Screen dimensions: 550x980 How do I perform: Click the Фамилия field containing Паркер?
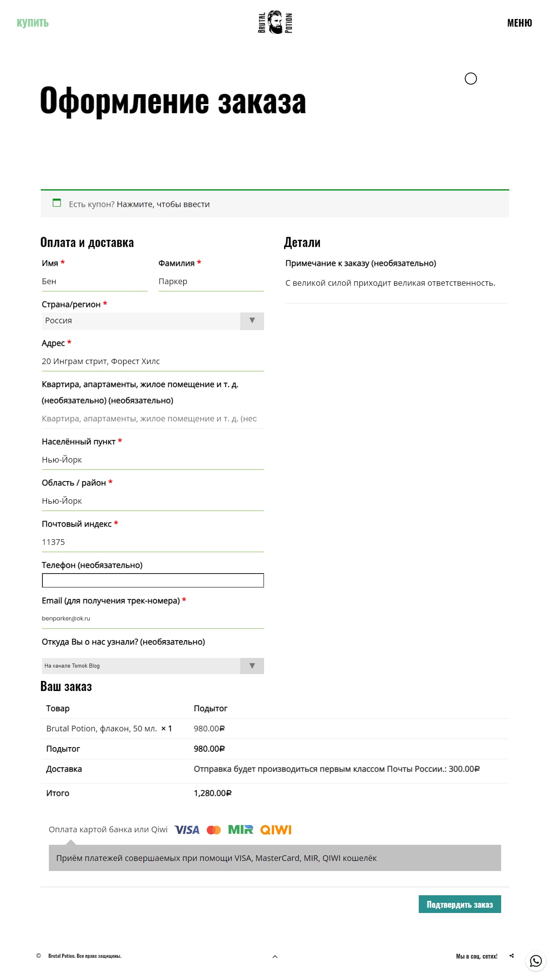[x=211, y=282]
